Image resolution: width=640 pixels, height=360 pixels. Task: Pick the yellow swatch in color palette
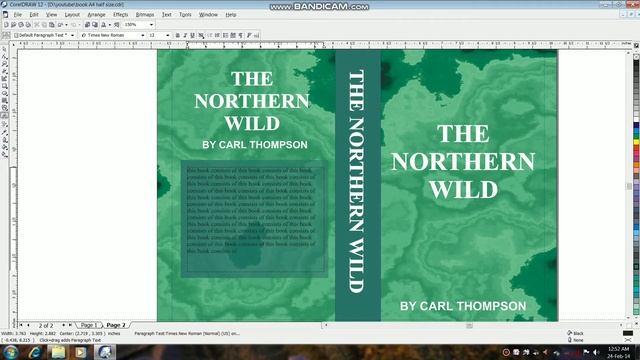636,142
